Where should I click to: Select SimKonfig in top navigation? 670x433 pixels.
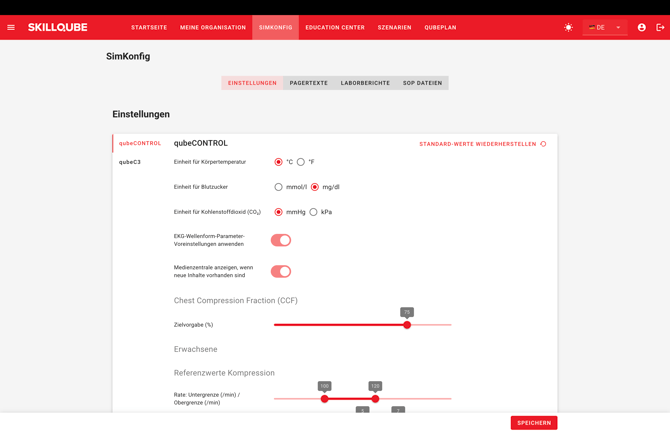pyautogui.click(x=276, y=27)
